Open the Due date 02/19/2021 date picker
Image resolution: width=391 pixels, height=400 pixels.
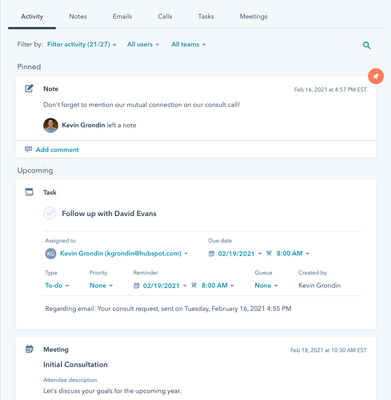pyautogui.click(x=240, y=254)
